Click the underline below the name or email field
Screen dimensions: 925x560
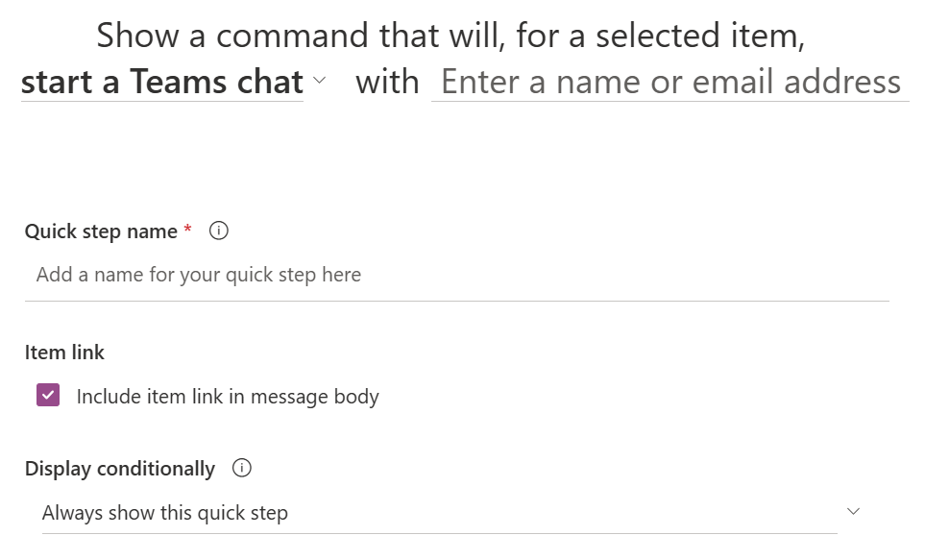click(x=669, y=101)
